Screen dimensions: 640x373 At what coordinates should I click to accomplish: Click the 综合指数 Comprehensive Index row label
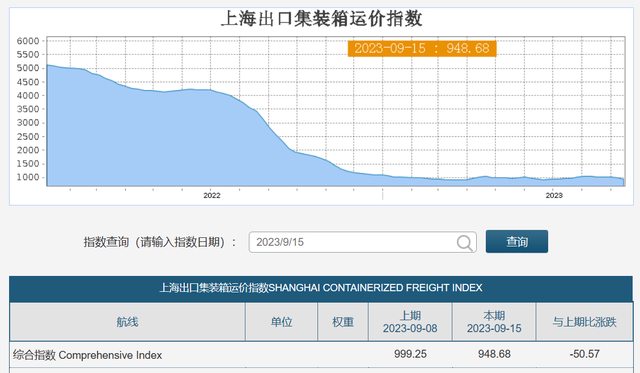(x=87, y=355)
